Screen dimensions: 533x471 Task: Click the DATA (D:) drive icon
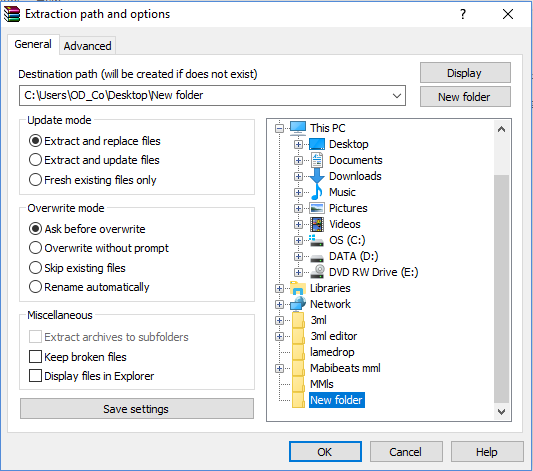pyautogui.click(x=317, y=258)
